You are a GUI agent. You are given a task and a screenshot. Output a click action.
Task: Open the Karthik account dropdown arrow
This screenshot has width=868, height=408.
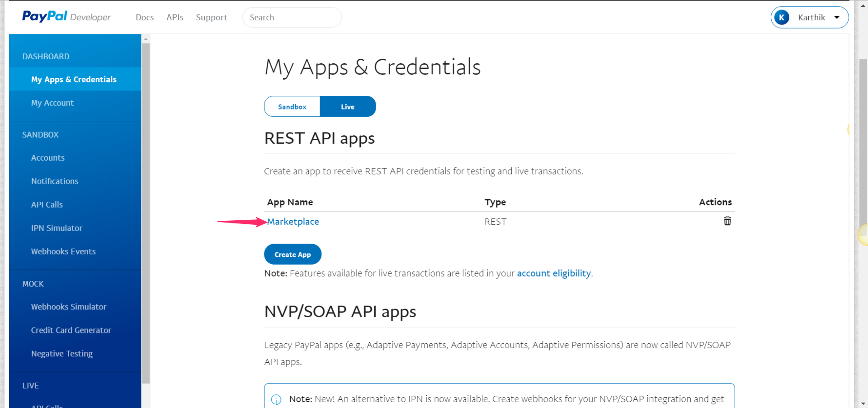pyautogui.click(x=837, y=17)
